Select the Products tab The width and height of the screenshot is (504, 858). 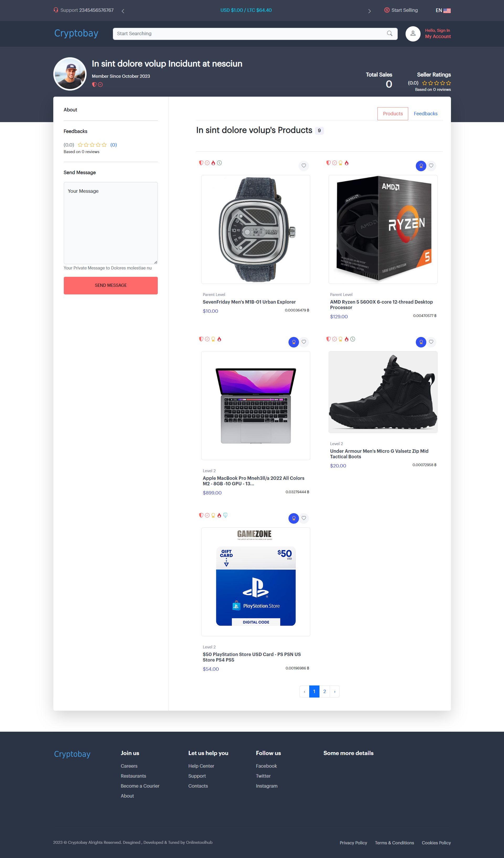click(x=393, y=114)
